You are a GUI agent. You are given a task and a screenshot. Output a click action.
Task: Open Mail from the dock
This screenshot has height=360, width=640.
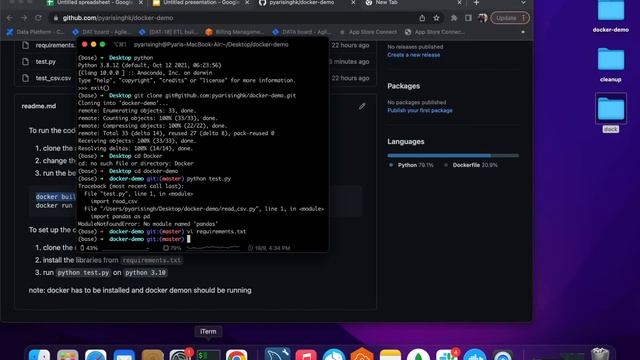pyautogui.click(x=124, y=355)
